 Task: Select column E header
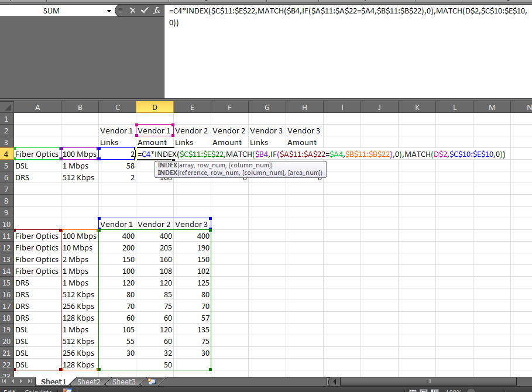[x=192, y=108]
